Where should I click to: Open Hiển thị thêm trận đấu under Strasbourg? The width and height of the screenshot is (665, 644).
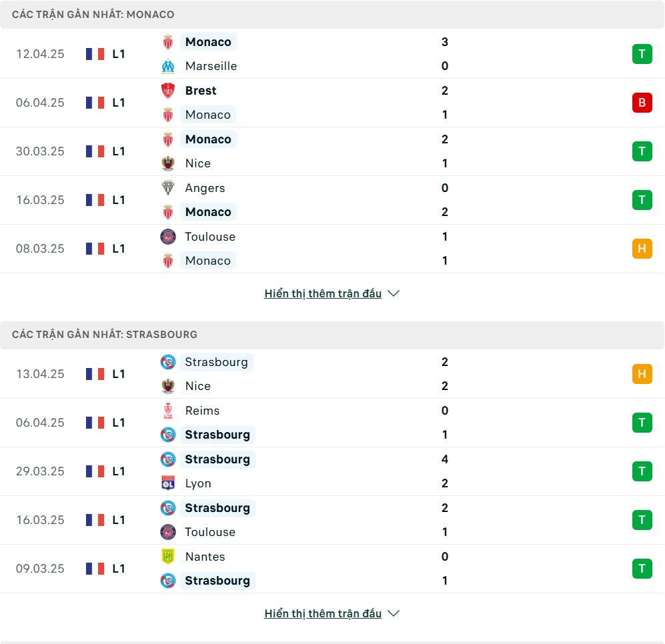[x=323, y=614]
